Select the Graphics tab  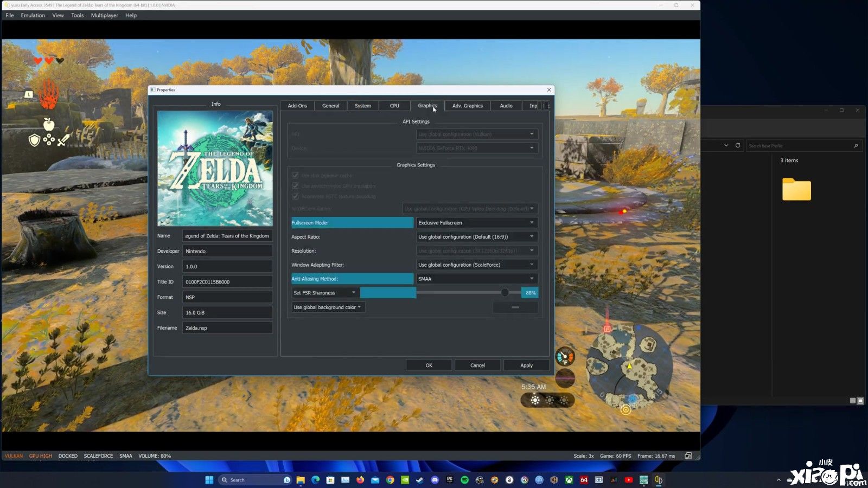coord(427,106)
